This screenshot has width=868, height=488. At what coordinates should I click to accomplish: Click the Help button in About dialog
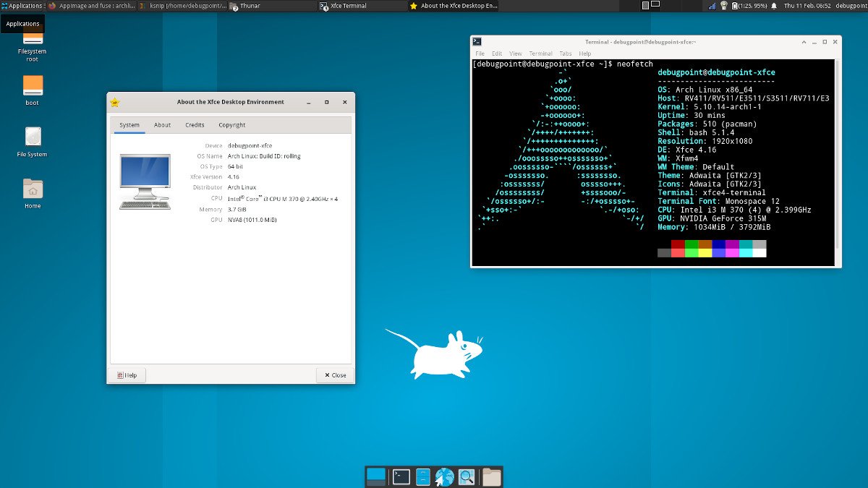(127, 375)
